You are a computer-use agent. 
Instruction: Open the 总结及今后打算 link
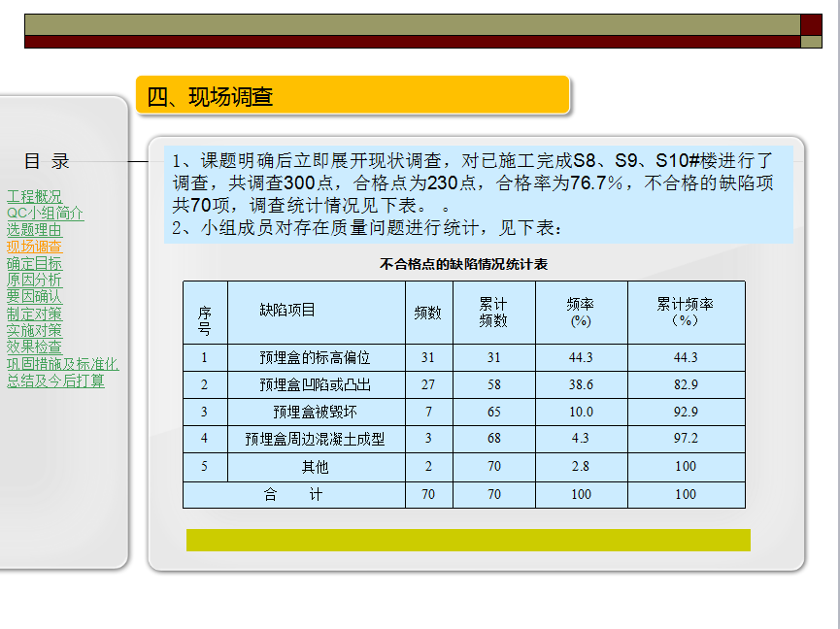pyautogui.click(x=55, y=381)
